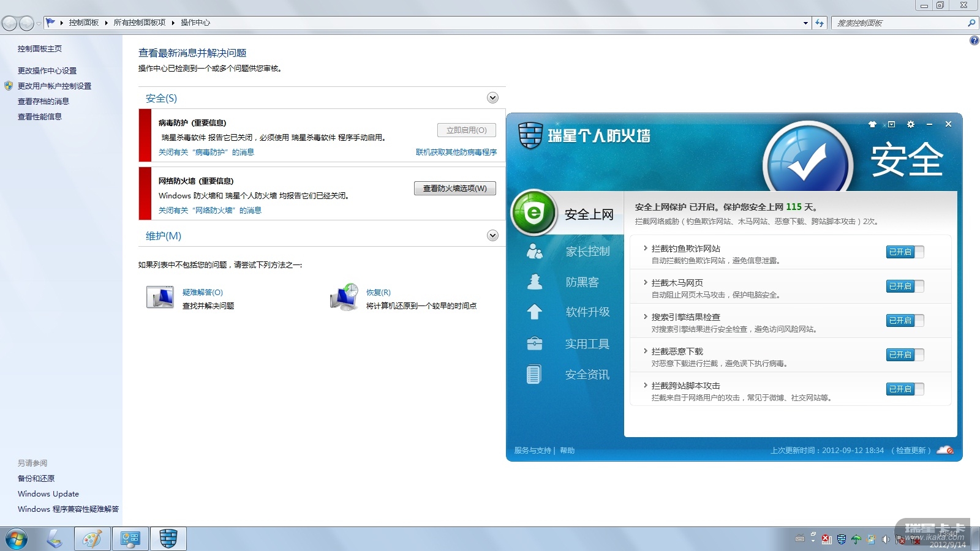Turn off the 拦截恶意下载 switch
The height and width of the screenshot is (551, 980).
(905, 354)
